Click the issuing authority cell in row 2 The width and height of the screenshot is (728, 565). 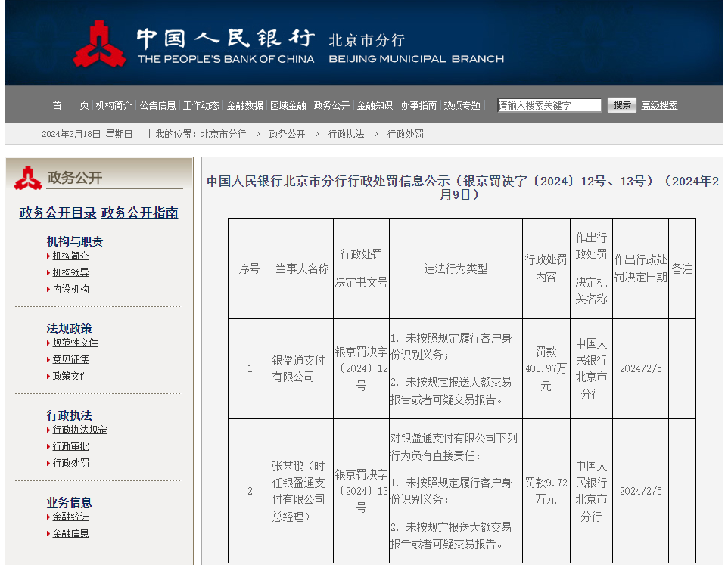[592, 491]
